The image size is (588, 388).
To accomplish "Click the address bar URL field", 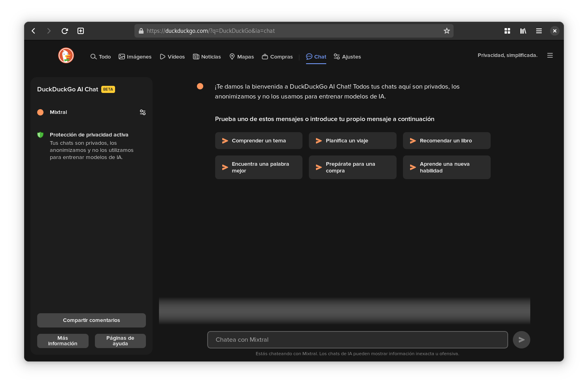I will click(x=294, y=31).
